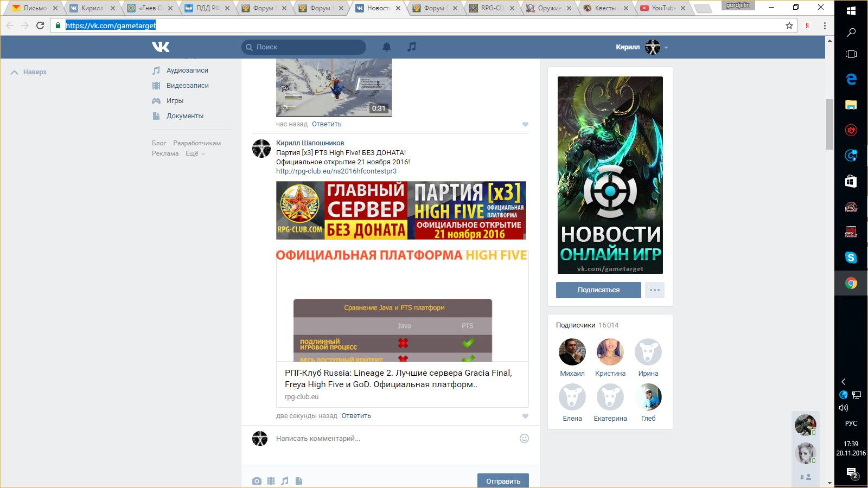868x488 pixels.
Task: Open Skype from the taskbar
Action: click(851, 258)
